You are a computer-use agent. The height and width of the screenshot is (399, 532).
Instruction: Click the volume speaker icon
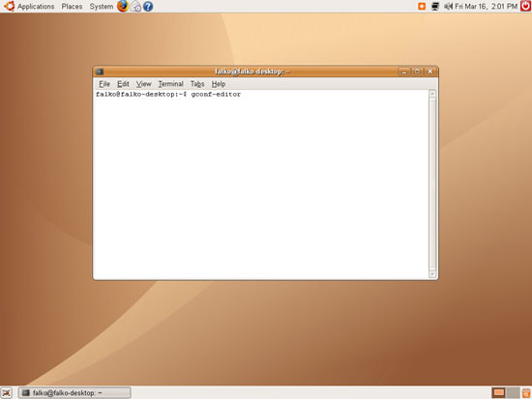[x=448, y=6]
